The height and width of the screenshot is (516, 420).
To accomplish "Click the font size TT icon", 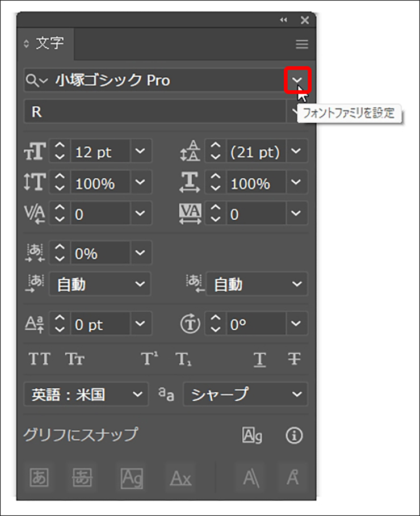I will tap(33, 153).
